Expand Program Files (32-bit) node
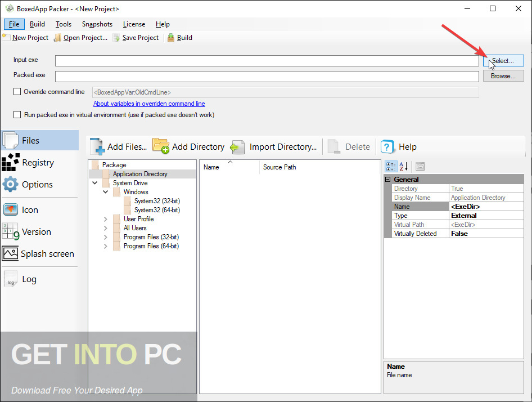The image size is (532, 402). click(x=106, y=237)
